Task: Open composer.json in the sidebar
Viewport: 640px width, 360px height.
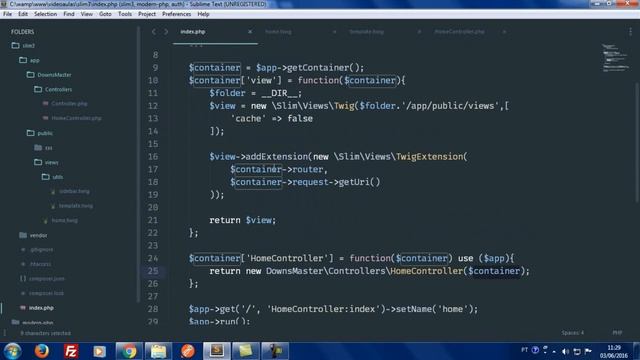Action: tap(47, 279)
